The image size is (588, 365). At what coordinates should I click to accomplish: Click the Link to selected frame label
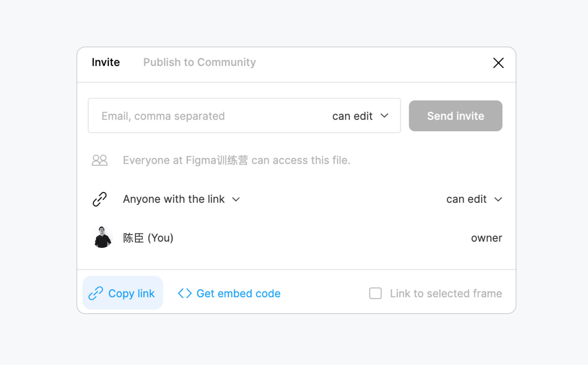click(x=446, y=293)
